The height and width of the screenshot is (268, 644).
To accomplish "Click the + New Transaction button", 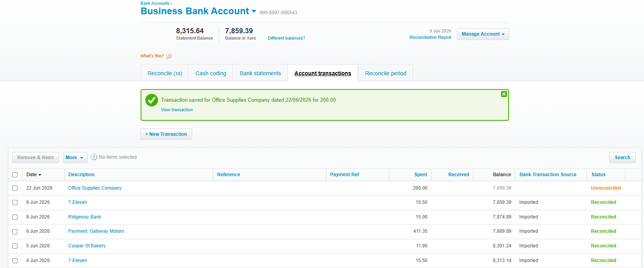I will [x=166, y=134].
